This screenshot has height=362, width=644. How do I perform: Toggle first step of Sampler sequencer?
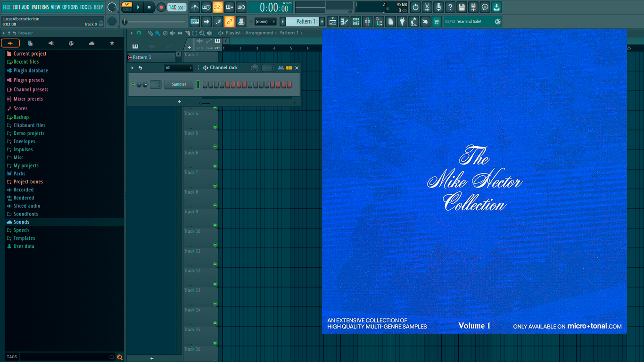point(205,84)
